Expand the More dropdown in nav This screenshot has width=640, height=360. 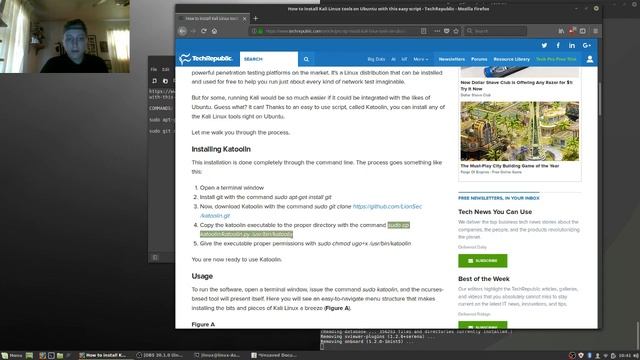(420, 59)
